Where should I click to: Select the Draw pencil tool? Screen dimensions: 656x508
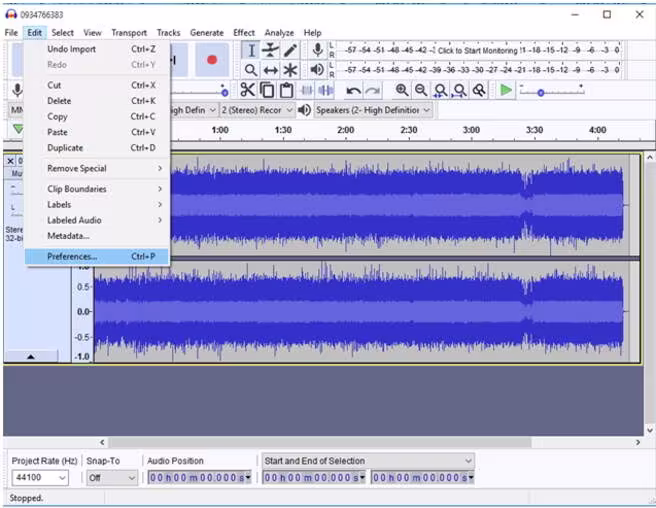point(290,51)
